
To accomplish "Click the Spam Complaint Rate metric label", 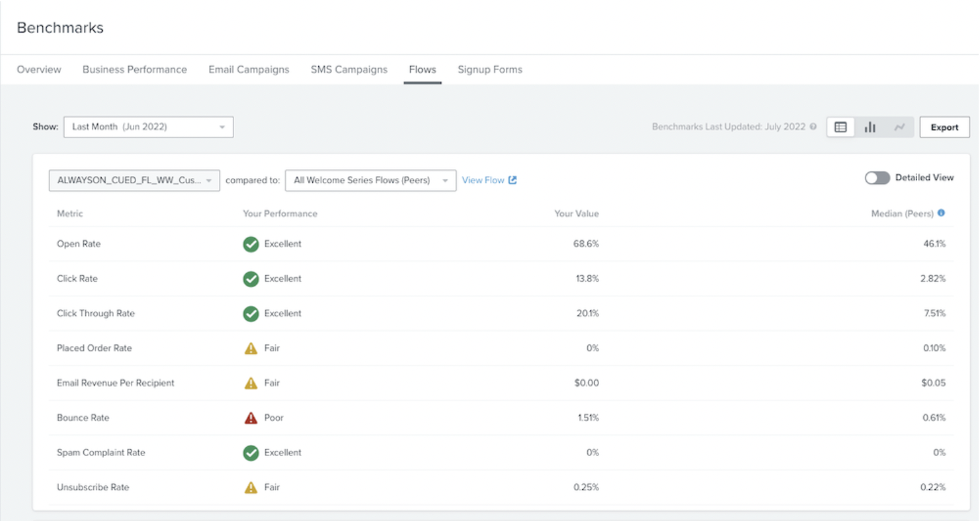I will (x=101, y=453).
